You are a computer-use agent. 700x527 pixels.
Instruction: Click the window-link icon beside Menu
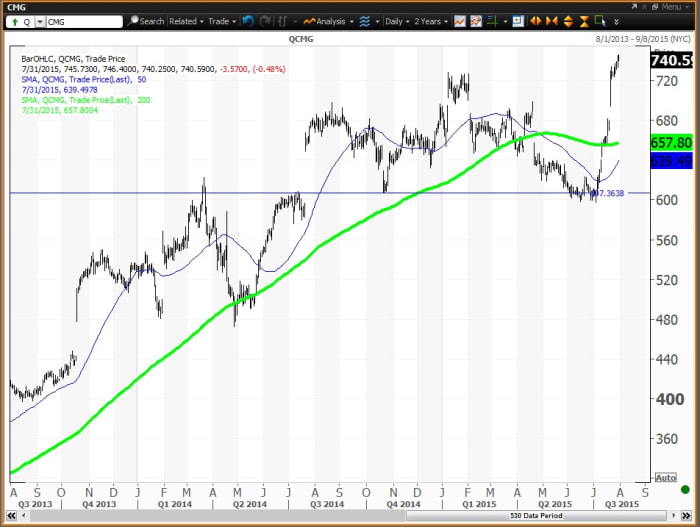655,7
